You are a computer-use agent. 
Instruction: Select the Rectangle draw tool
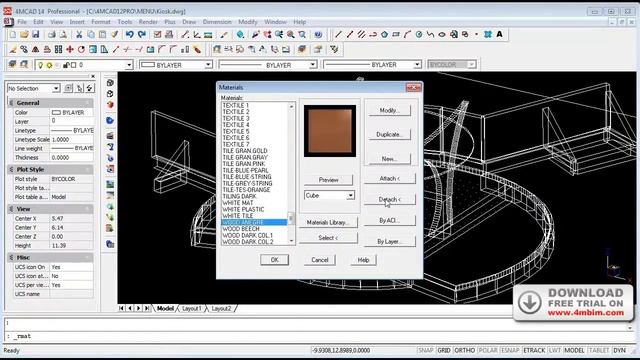tap(396, 35)
